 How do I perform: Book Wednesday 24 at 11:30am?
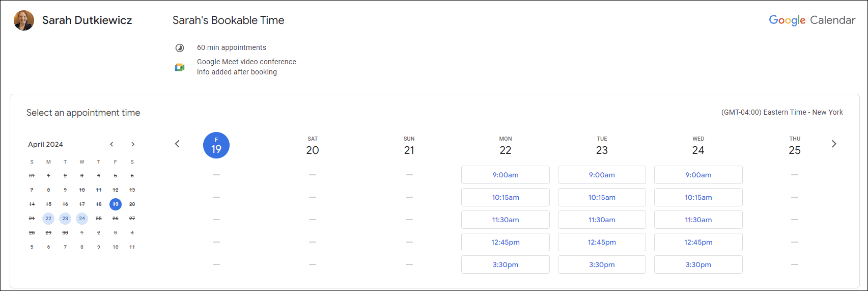(x=698, y=220)
